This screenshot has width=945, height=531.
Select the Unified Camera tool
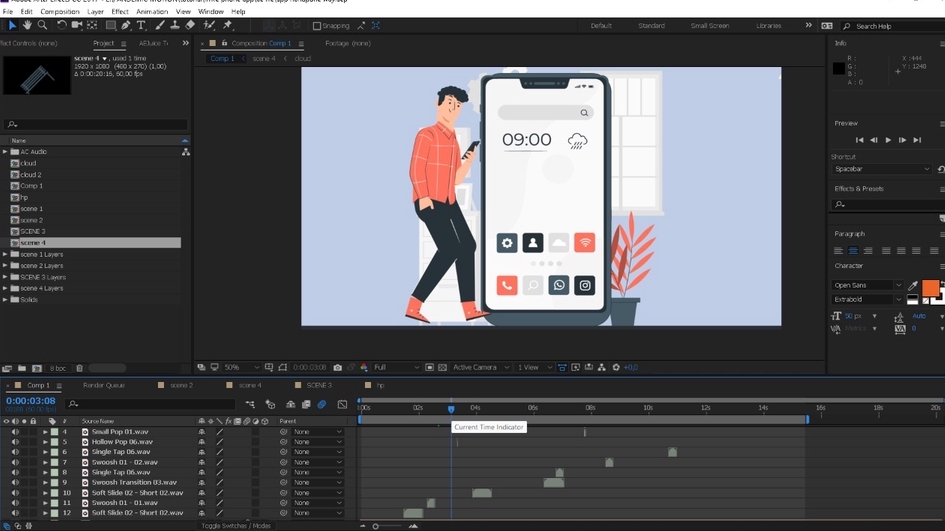click(77, 25)
